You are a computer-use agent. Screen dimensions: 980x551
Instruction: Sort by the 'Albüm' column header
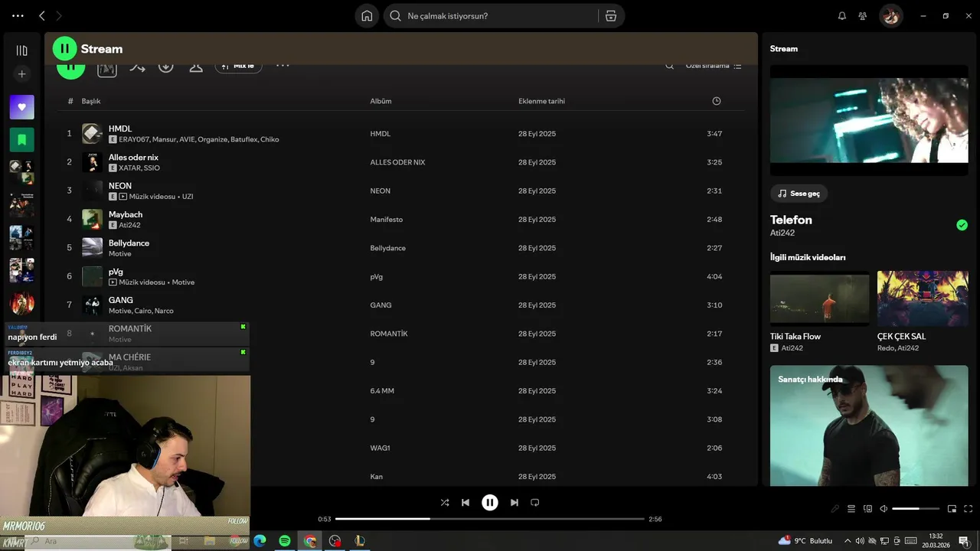381,101
